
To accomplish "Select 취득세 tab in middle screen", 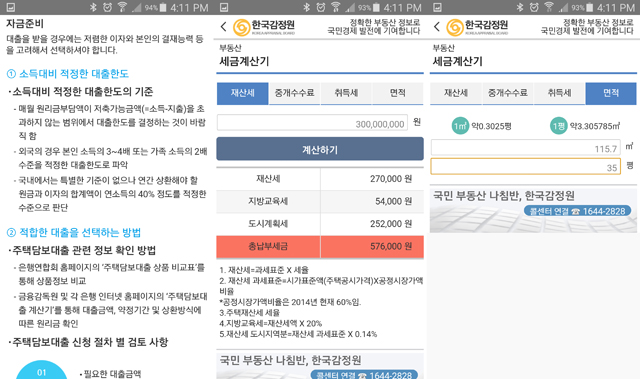I will [x=346, y=93].
